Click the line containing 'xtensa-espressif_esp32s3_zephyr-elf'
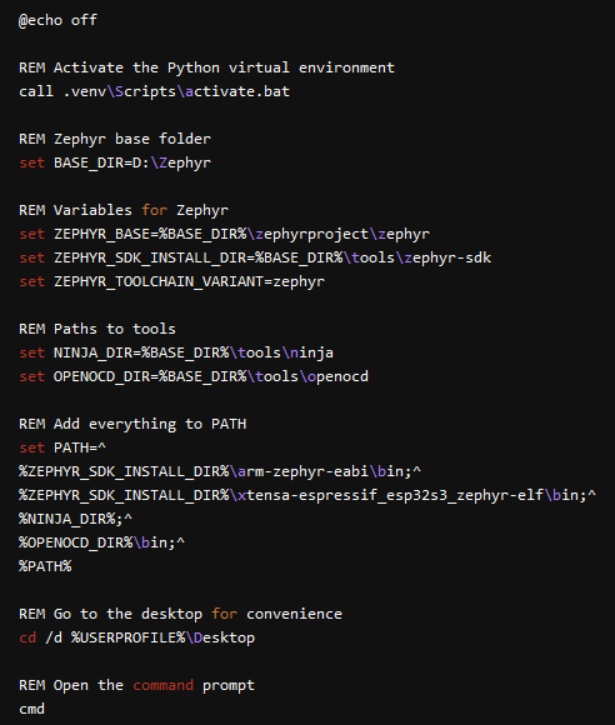Screen dimensions: 615x725 (x=305, y=495)
